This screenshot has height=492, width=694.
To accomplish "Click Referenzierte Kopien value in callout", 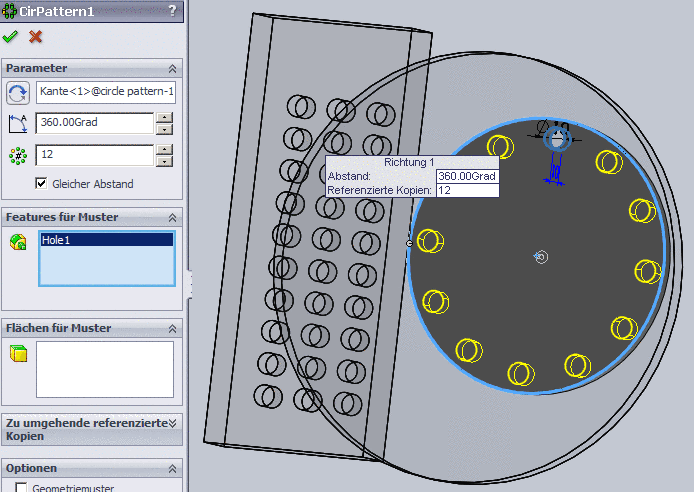I will click(x=467, y=190).
